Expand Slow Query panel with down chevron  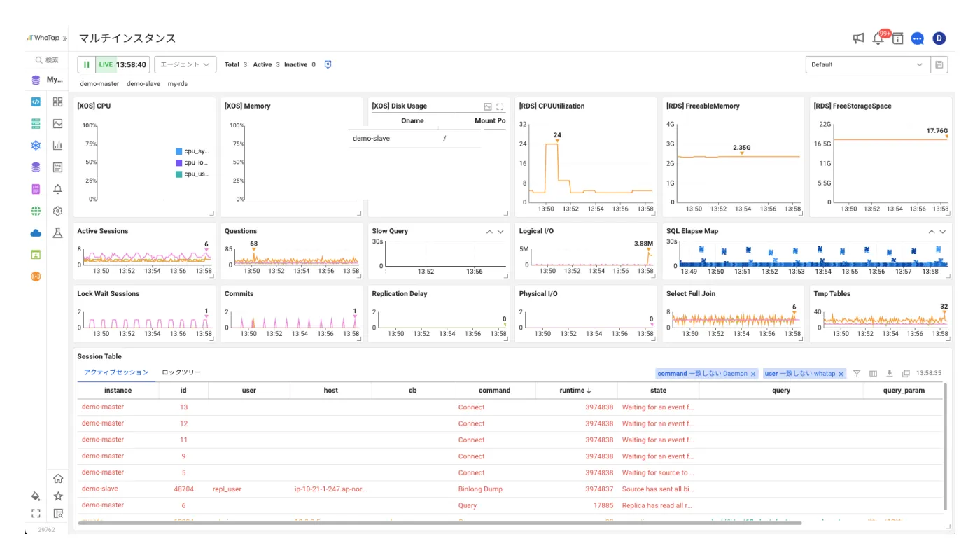pos(500,232)
